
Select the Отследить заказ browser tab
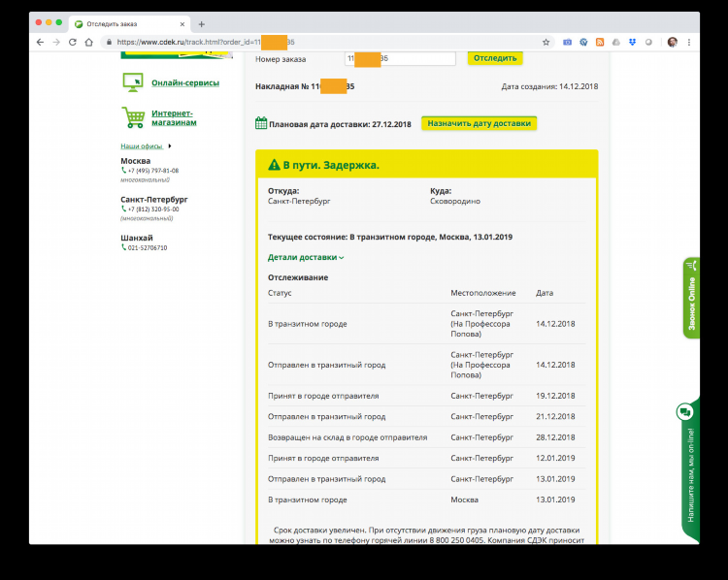pos(130,23)
